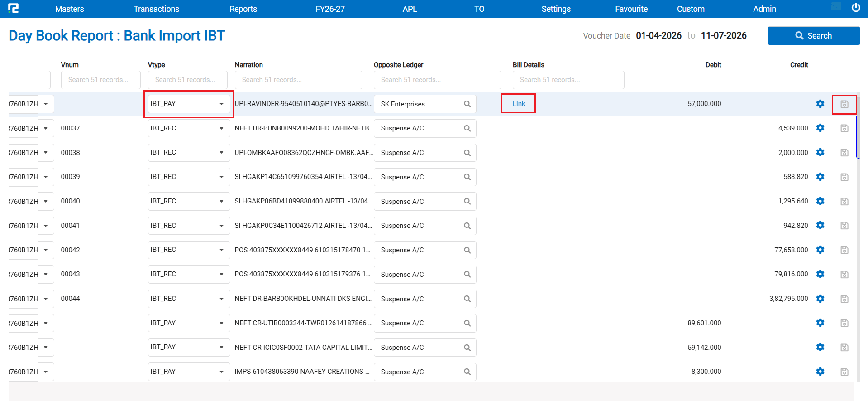Open gear settings for voucher 00037 row

pos(820,128)
